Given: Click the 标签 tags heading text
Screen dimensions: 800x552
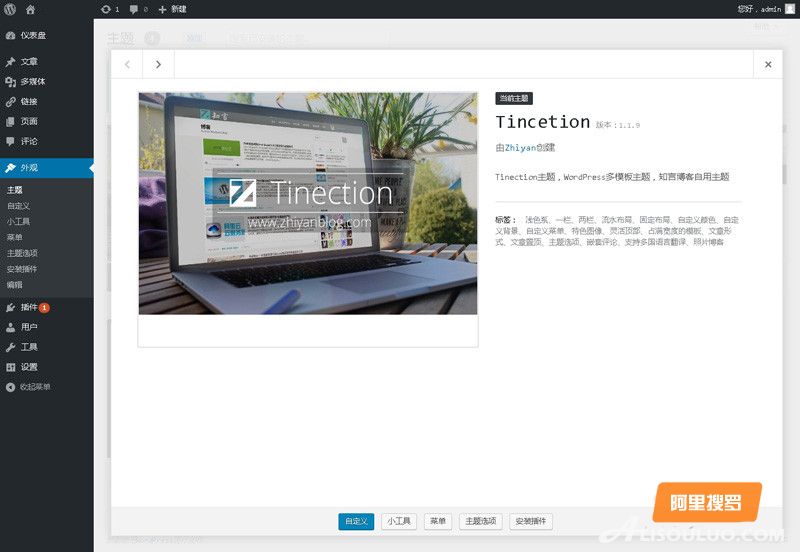Looking at the screenshot, I should click(505, 220).
